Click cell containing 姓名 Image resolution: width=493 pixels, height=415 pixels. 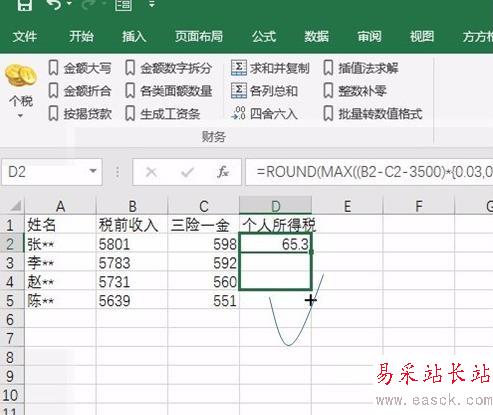[x=60, y=225]
